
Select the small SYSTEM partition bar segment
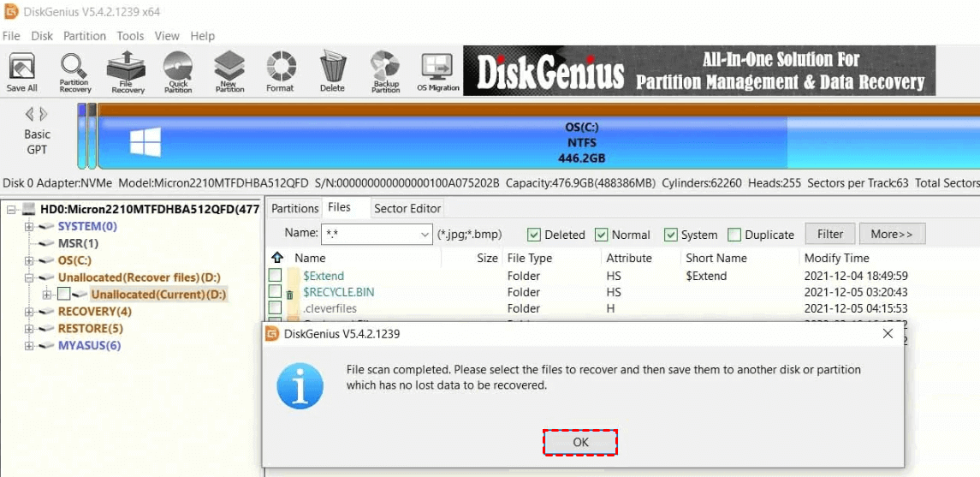click(x=82, y=136)
